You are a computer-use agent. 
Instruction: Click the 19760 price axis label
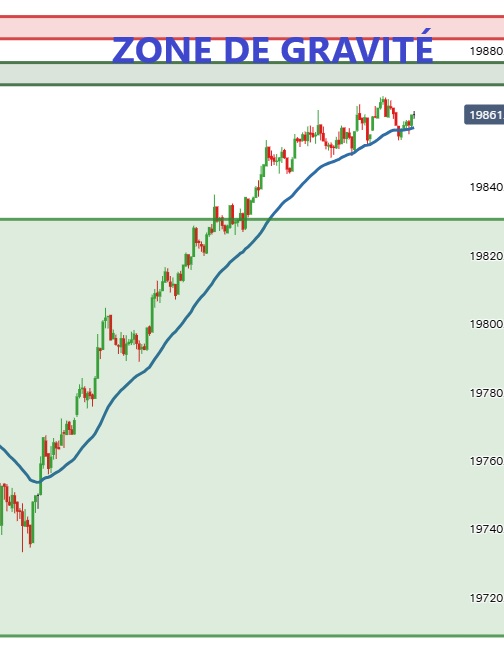(x=487, y=461)
